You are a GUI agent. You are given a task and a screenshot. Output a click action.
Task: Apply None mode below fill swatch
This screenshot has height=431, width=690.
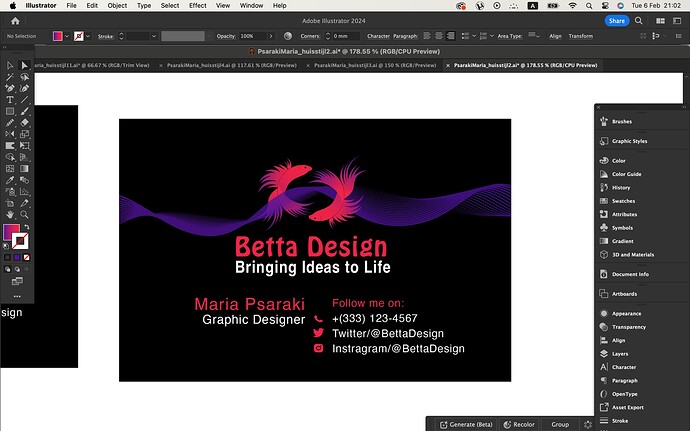click(26, 257)
